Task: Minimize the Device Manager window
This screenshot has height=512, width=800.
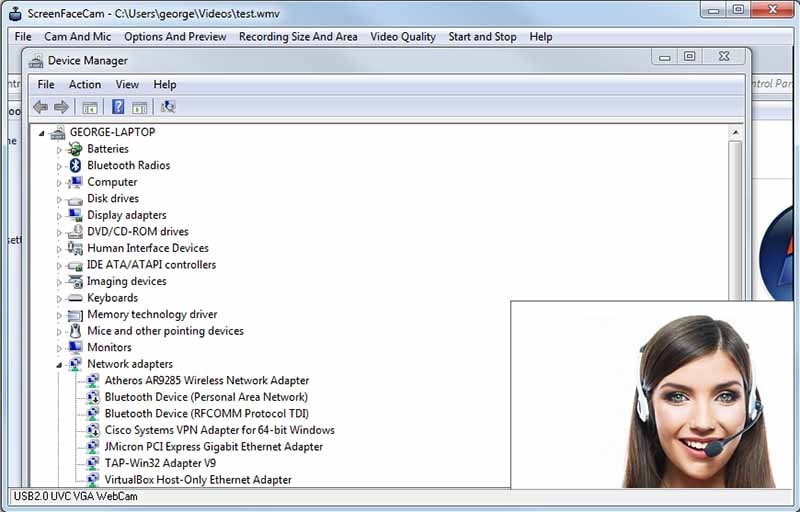Action: (x=664, y=57)
